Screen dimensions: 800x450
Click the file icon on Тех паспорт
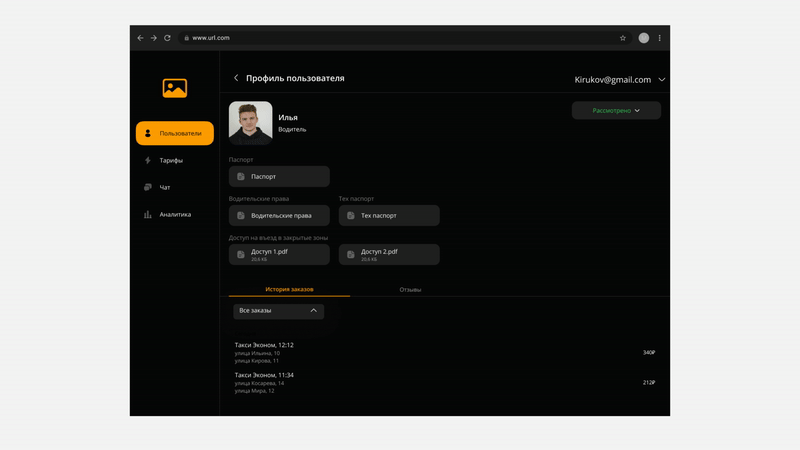[351, 215]
